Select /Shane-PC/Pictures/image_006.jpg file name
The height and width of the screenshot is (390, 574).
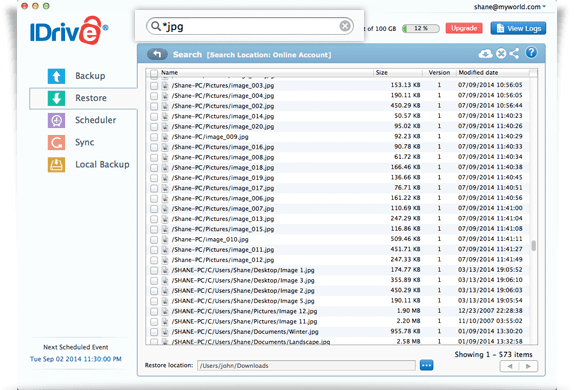point(223,198)
